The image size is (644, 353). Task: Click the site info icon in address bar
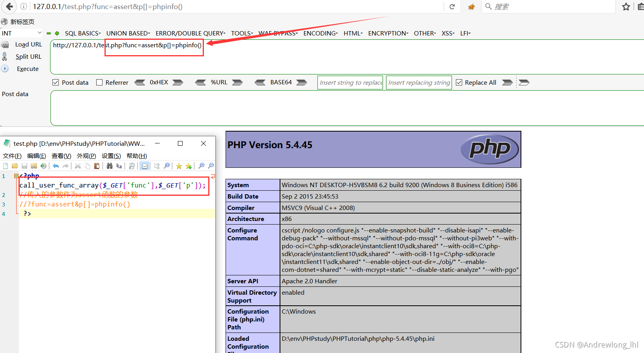[x=24, y=7]
